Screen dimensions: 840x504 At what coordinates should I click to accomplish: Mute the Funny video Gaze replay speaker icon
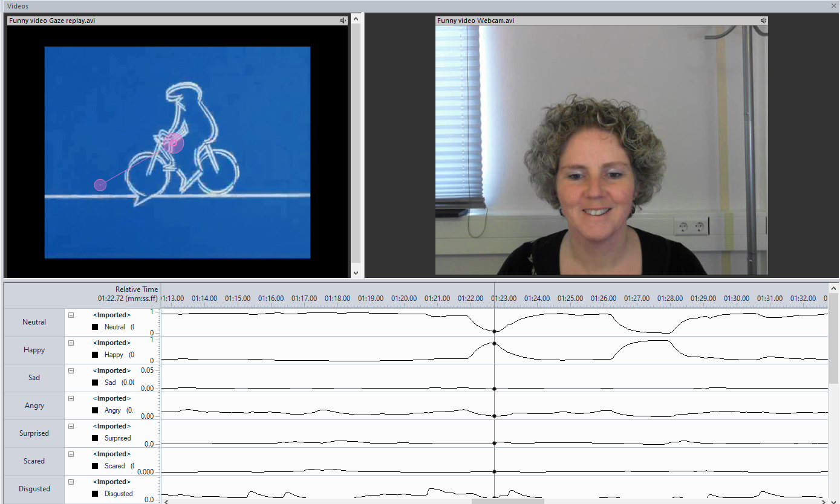(343, 21)
